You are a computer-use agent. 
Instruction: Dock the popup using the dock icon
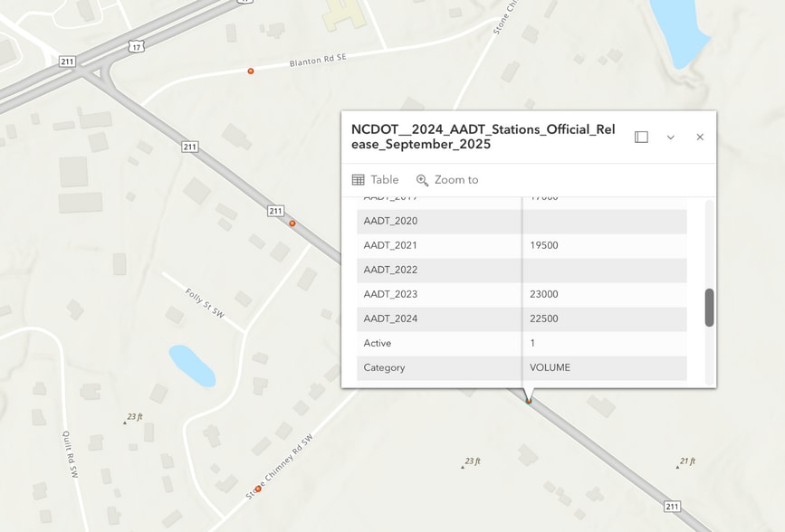[641, 138]
